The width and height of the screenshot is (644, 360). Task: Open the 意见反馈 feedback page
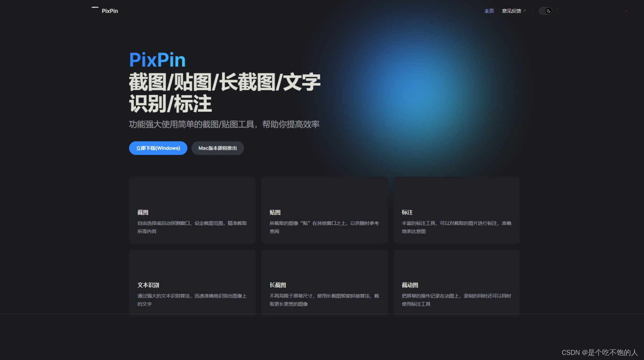(x=511, y=10)
